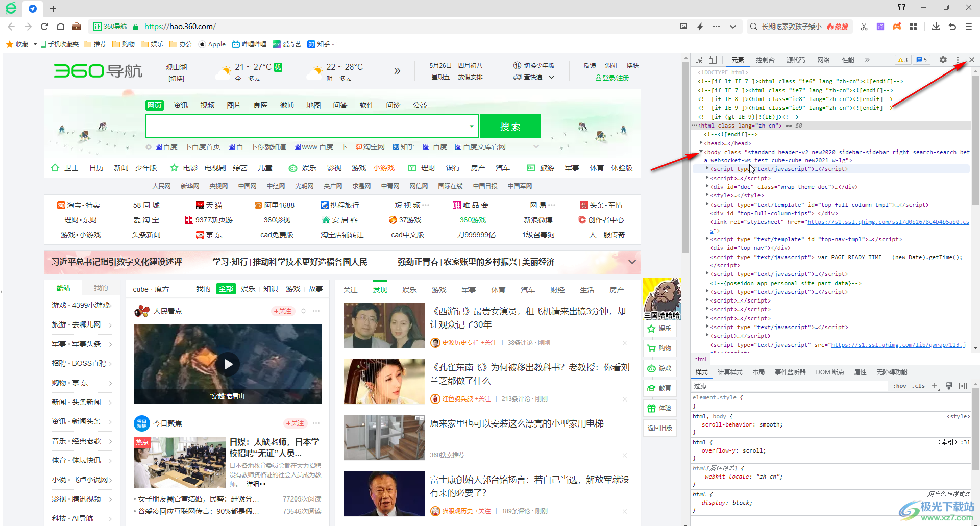
Task: Toggle the :hov element state button
Action: 900,386
